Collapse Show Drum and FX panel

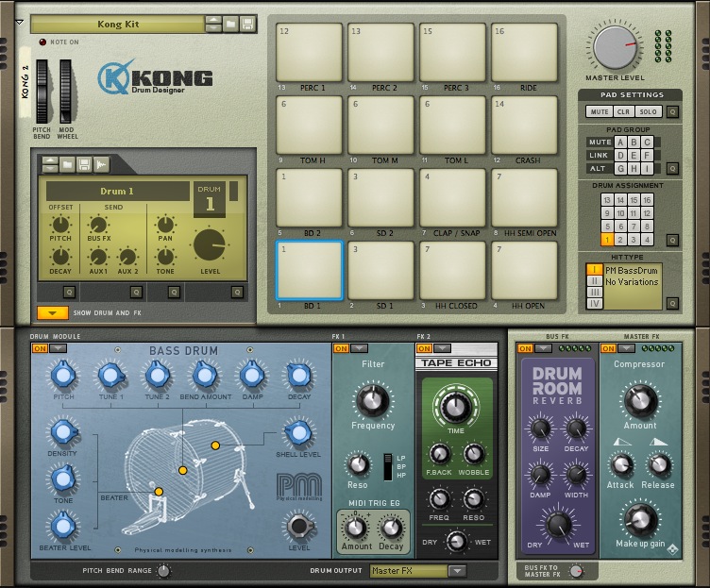point(53,312)
